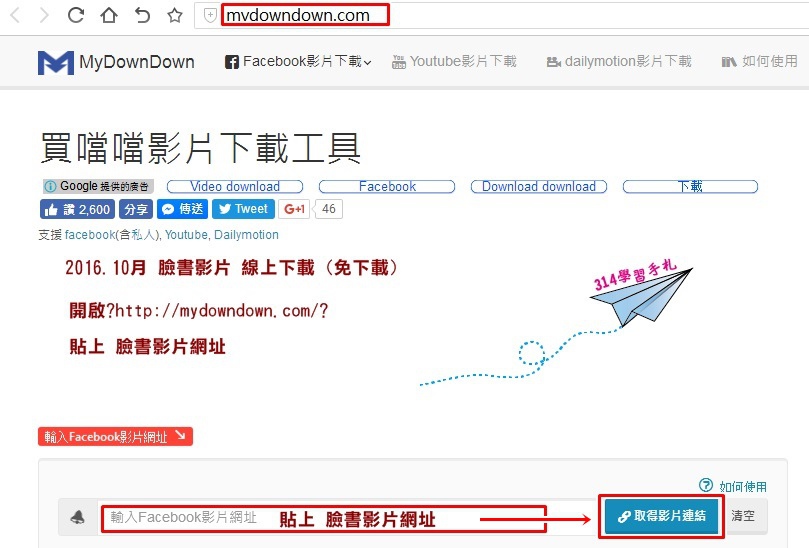809x548 pixels.
Task: Click the Google ad info icon
Action: (x=50, y=186)
